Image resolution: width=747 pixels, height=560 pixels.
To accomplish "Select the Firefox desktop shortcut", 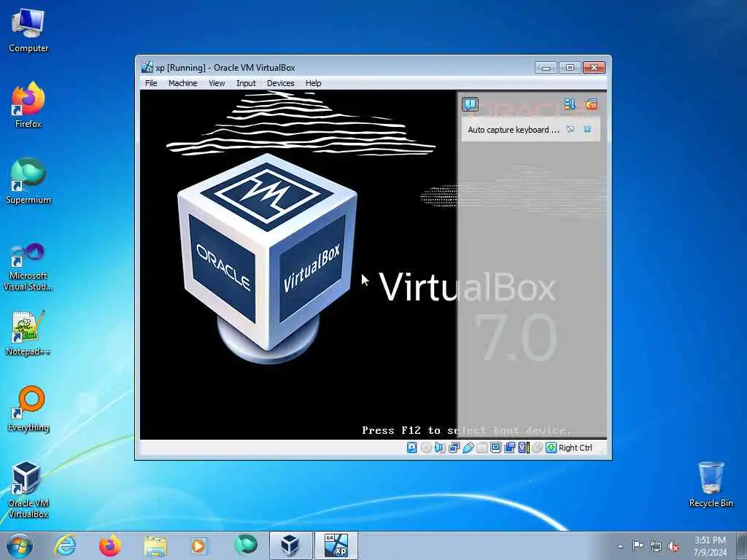I will (x=28, y=105).
